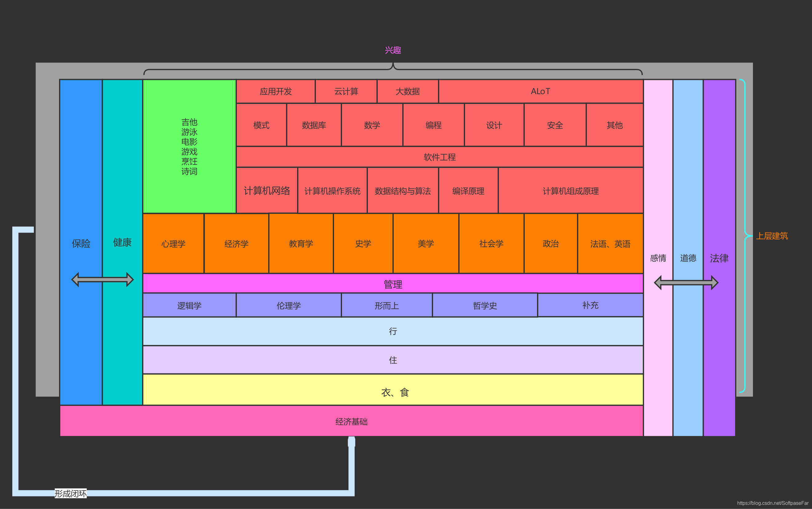Click the green hobbies block listing 吉他
This screenshot has height=509, width=812.
189,146
